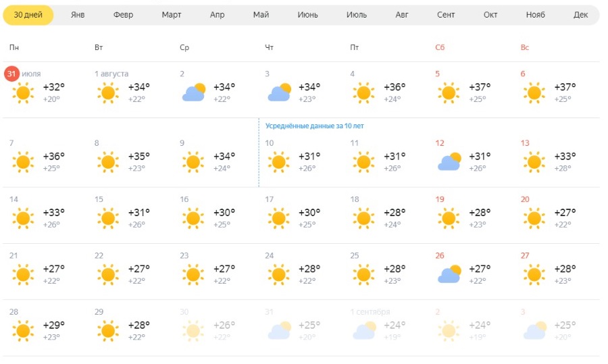
Task: Click the cloudy icon for August 12
Action: pos(449,162)
